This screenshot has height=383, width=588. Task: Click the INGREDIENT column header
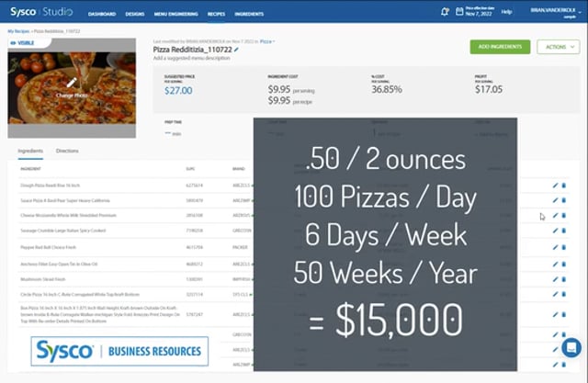(x=30, y=169)
